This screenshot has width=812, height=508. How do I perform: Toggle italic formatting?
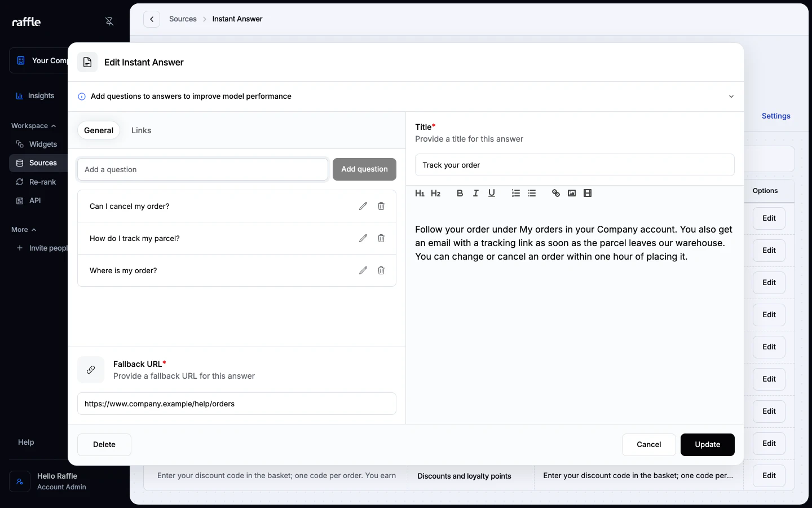475,193
